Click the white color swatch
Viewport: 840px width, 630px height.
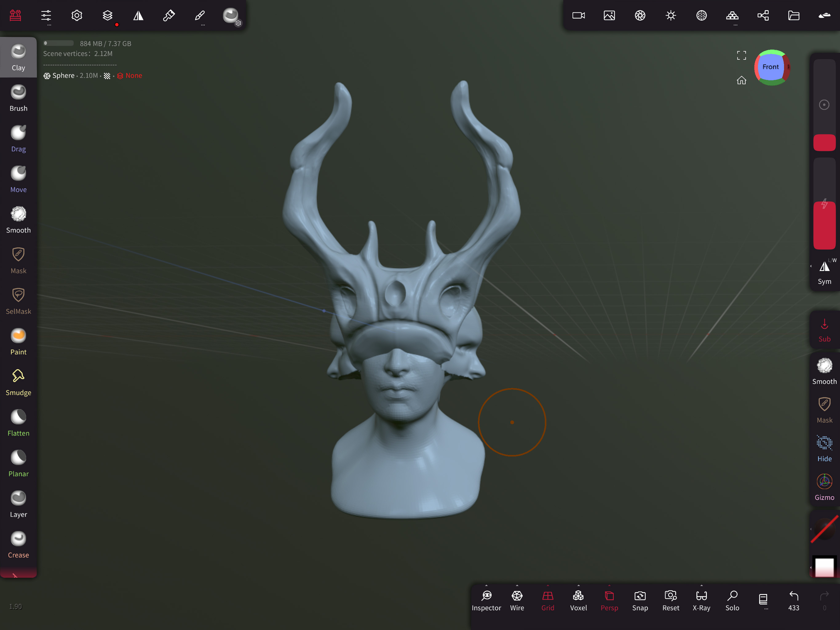click(824, 567)
